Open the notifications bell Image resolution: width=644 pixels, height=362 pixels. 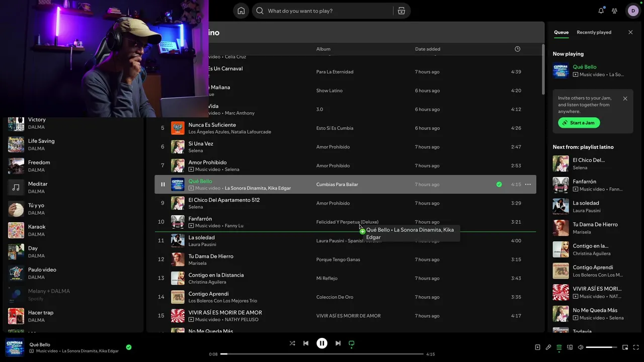601,11
